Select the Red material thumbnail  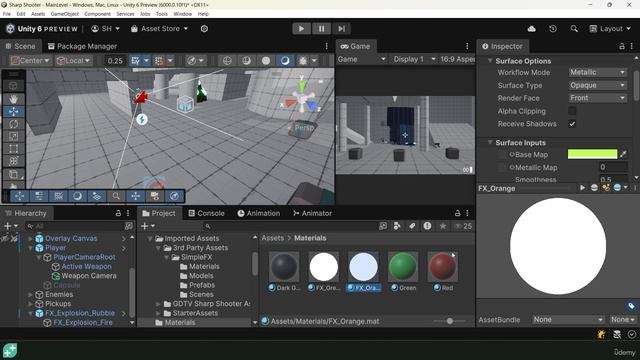pyautogui.click(x=442, y=267)
